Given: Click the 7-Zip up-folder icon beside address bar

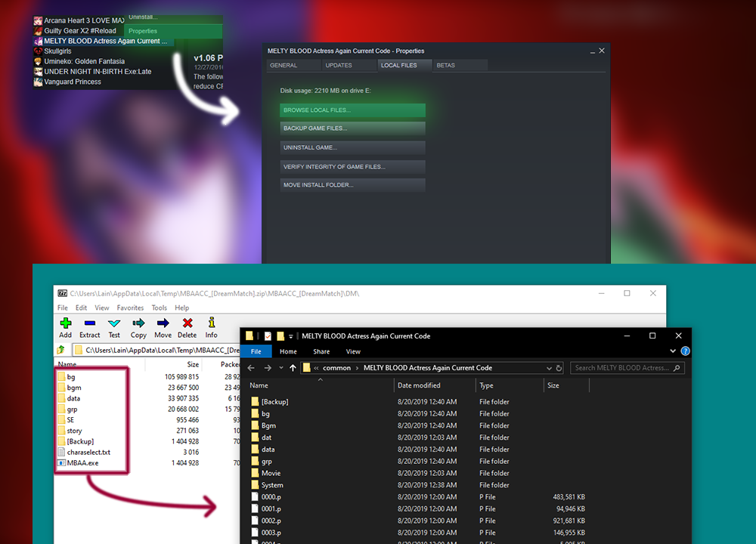Looking at the screenshot, I should [x=61, y=350].
